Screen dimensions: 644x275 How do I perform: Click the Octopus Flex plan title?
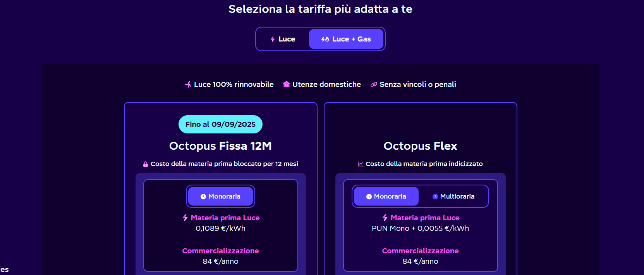tap(420, 146)
